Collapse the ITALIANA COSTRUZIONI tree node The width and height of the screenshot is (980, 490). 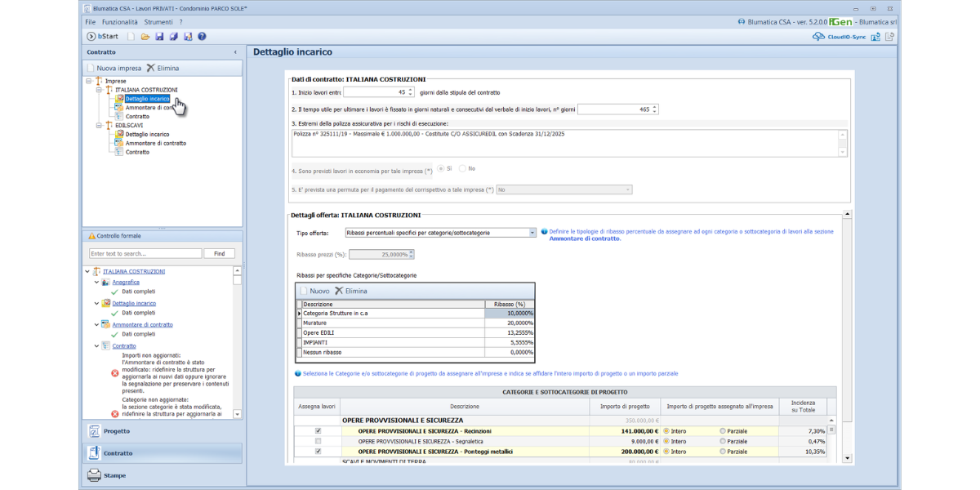click(x=99, y=90)
